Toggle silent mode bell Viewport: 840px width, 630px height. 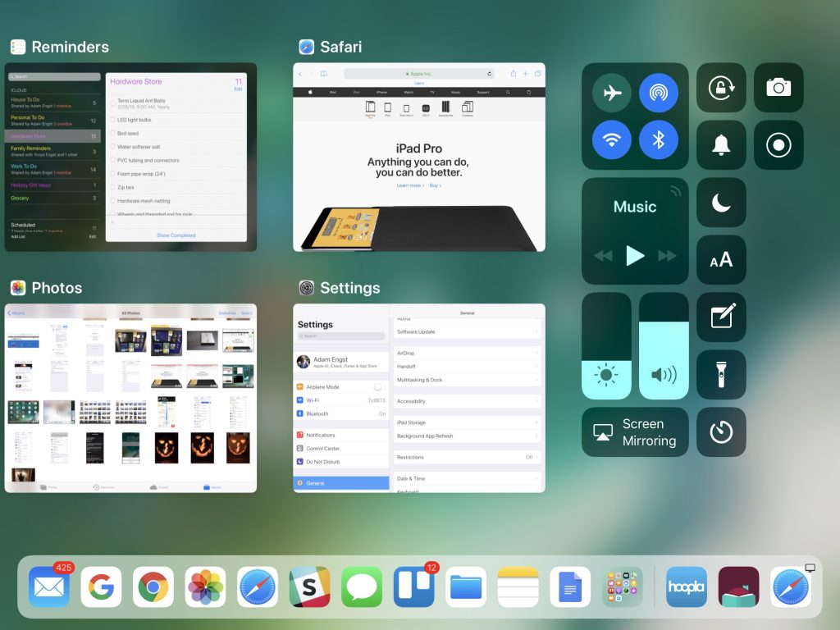click(x=721, y=144)
